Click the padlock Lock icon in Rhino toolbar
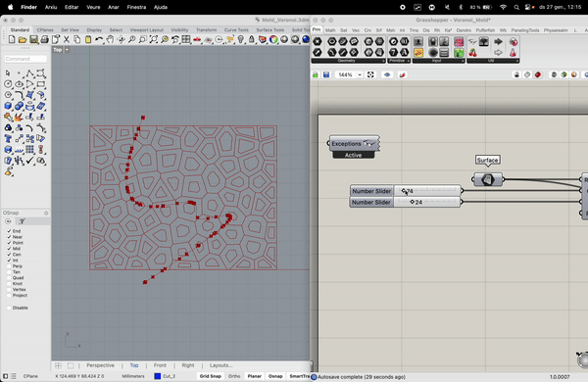588x382 pixels. point(252,39)
